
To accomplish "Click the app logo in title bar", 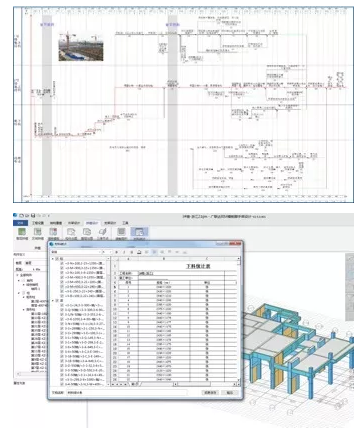I will [x=15, y=215].
